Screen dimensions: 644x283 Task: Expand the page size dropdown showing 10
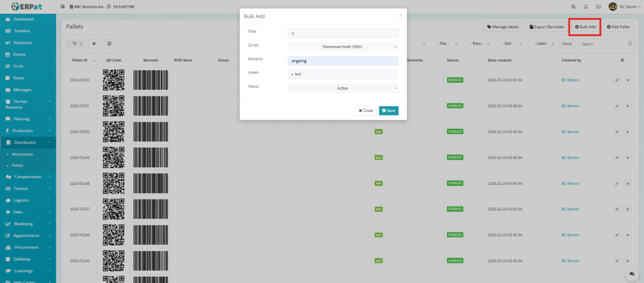(x=75, y=44)
